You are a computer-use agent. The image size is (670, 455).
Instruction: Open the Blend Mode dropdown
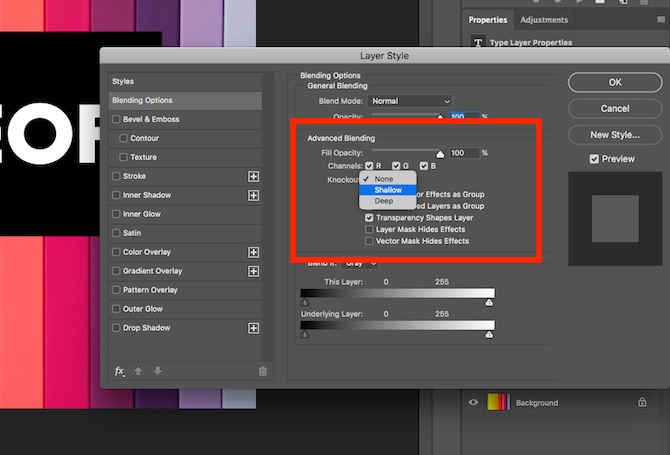410,101
